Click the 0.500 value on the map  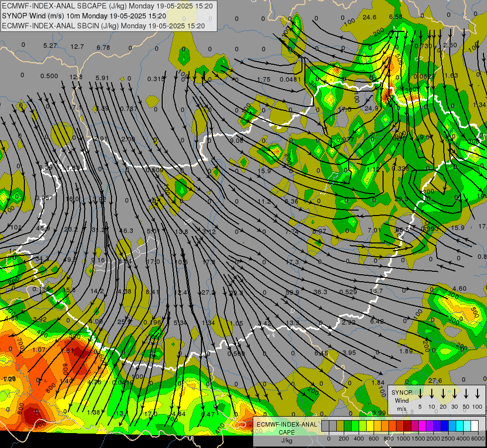pyautogui.click(x=49, y=76)
